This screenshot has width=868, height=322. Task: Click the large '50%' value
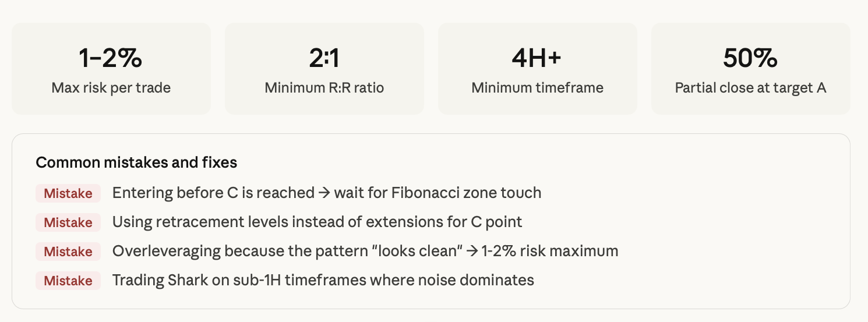pyautogui.click(x=750, y=58)
